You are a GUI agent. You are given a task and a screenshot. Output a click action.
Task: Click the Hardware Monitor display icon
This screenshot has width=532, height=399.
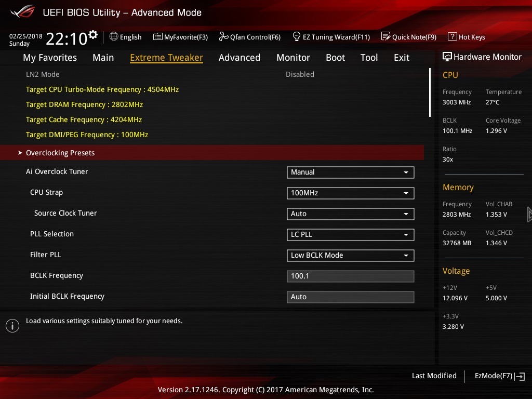click(x=447, y=57)
